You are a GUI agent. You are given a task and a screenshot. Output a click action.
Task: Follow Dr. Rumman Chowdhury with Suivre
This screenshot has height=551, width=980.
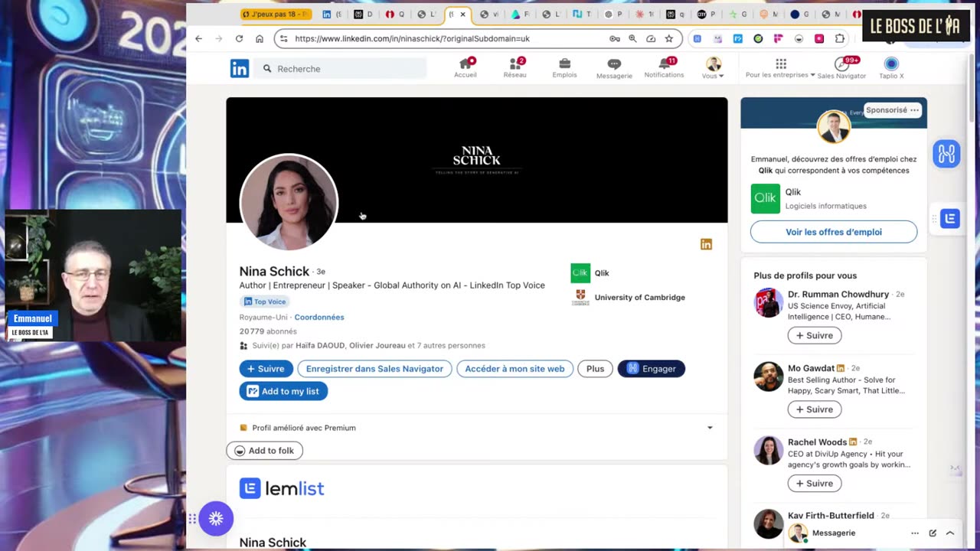(814, 335)
